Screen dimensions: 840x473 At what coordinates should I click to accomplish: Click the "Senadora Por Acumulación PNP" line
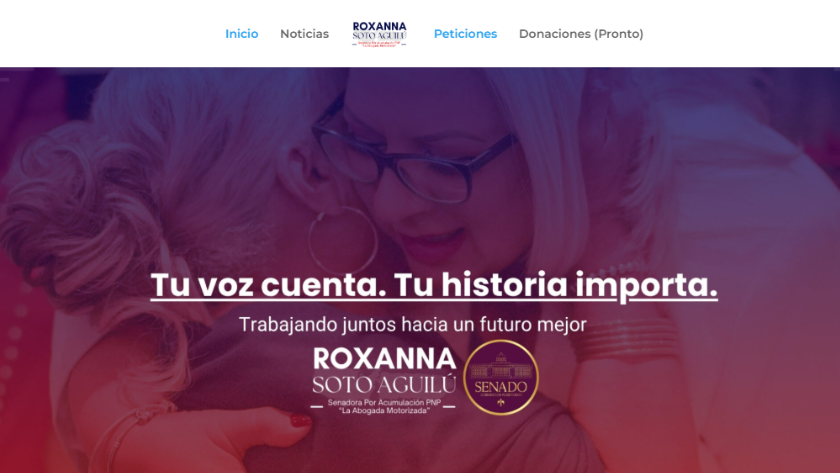[x=384, y=402]
